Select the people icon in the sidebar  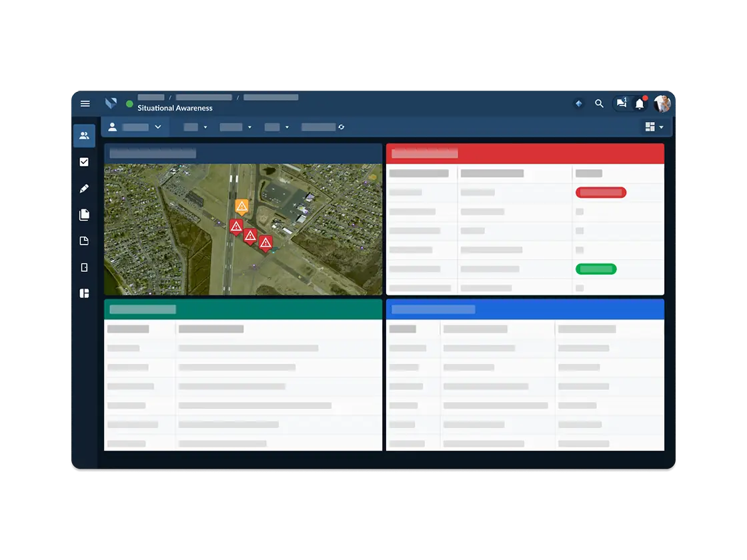[84, 136]
